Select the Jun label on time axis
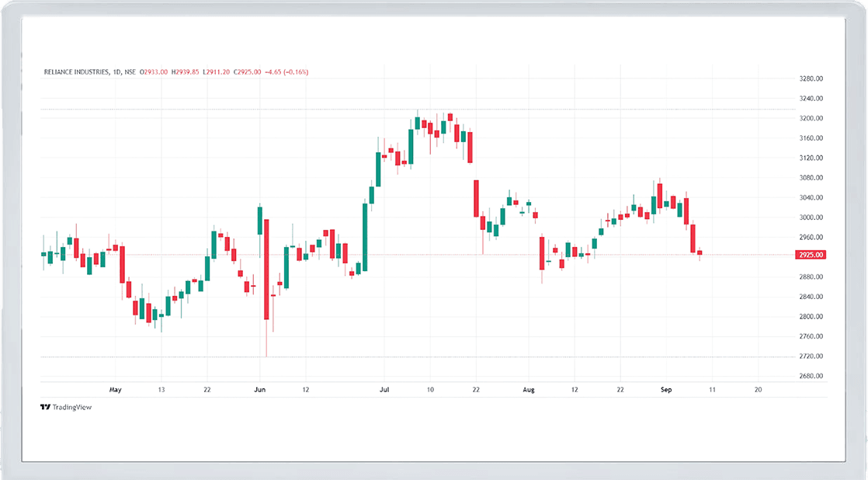The height and width of the screenshot is (480, 868). pyautogui.click(x=259, y=389)
